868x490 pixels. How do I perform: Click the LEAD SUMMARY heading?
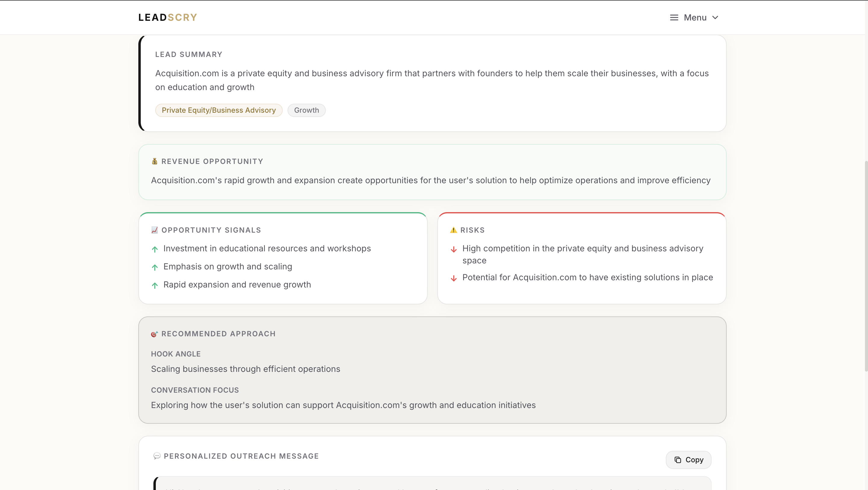click(x=189, y=55)
